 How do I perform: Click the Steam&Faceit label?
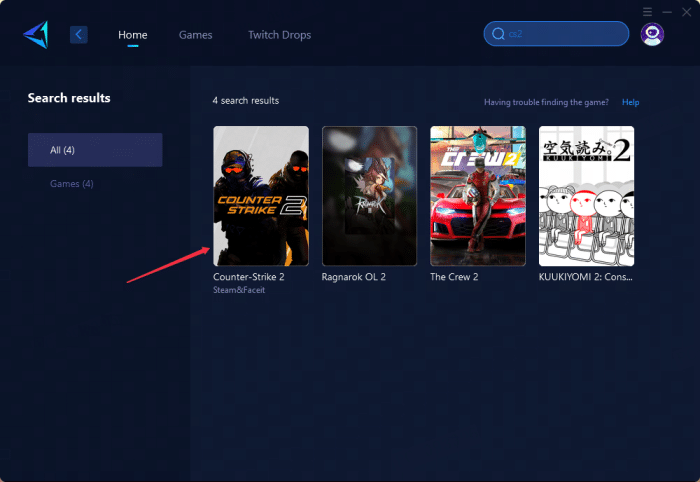(x=239, y=290)
